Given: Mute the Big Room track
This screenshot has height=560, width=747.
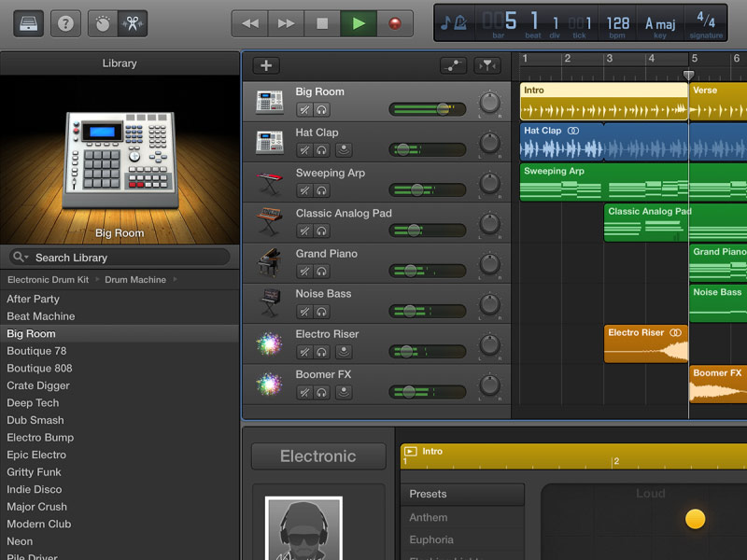Looking at the screenshot, I should coord(304,110).
